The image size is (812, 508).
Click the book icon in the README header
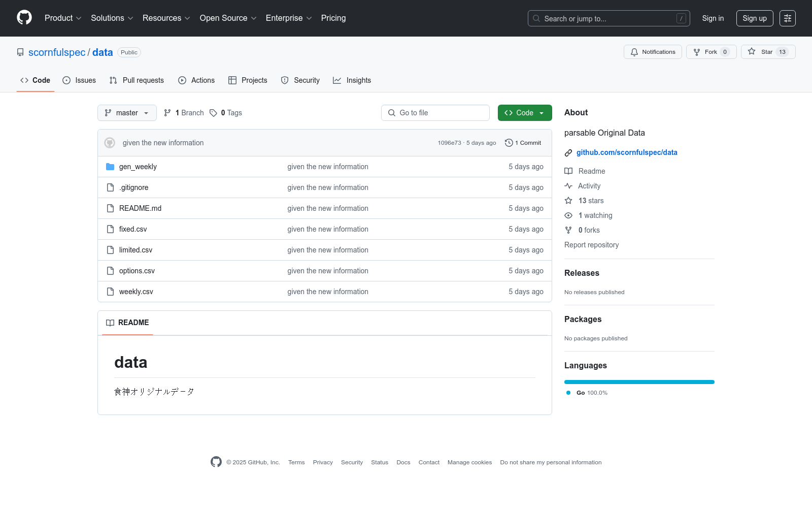coord(110,323)
